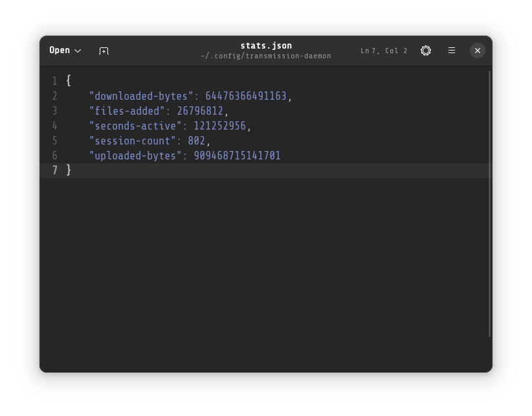The width and height of the screenshot is (532, 416).
Task: Click the session count value 802
Action: click(x=196, y=141)
